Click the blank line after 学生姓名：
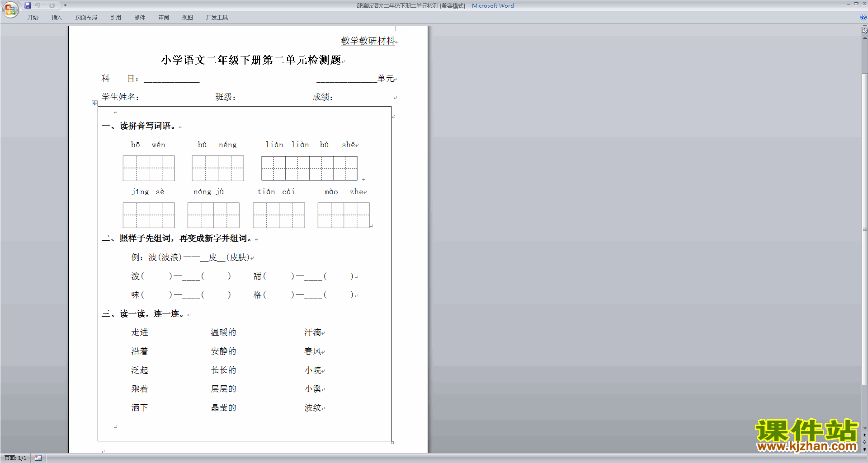Viewport: 868px width, 463px height. 171,98
